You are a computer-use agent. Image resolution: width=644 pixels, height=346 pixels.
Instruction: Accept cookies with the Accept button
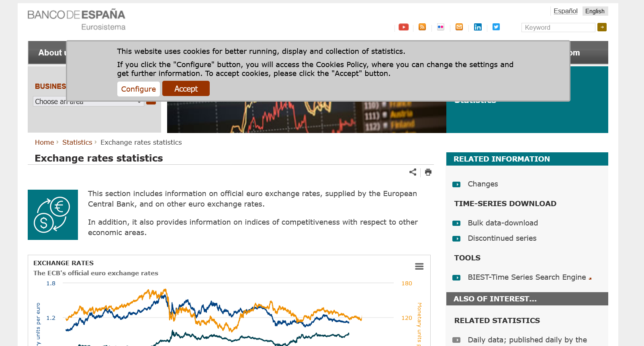186,89
